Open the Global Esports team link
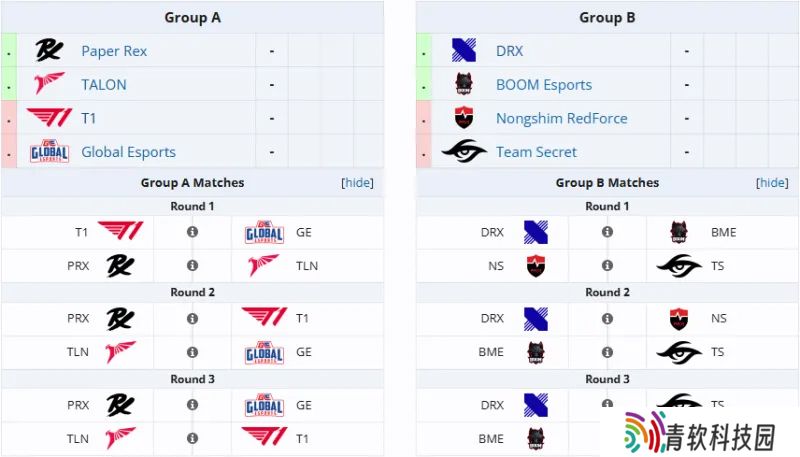The image size is (800, 457). pos(129,152)
